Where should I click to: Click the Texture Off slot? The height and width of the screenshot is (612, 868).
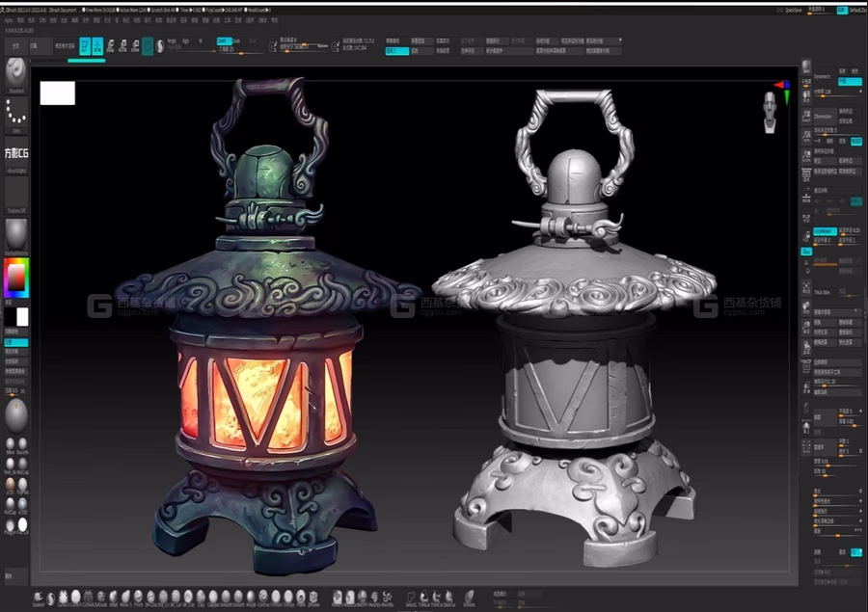(x=16, y=195)
